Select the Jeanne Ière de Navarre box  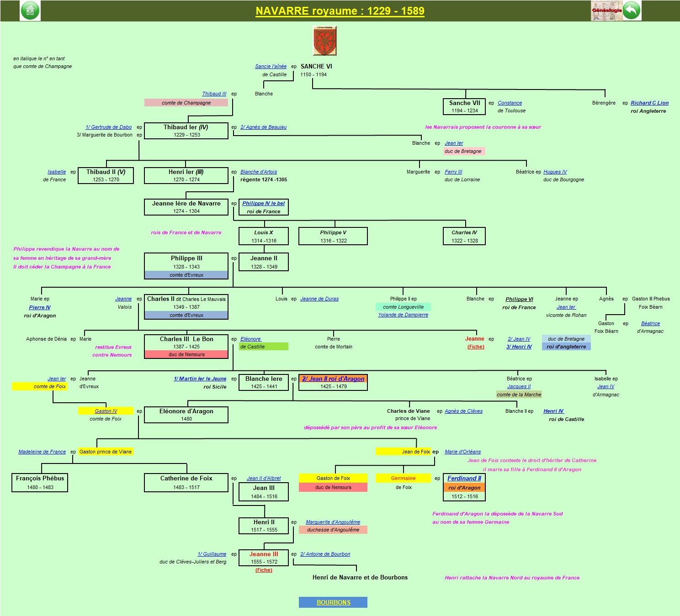[186, 207]
